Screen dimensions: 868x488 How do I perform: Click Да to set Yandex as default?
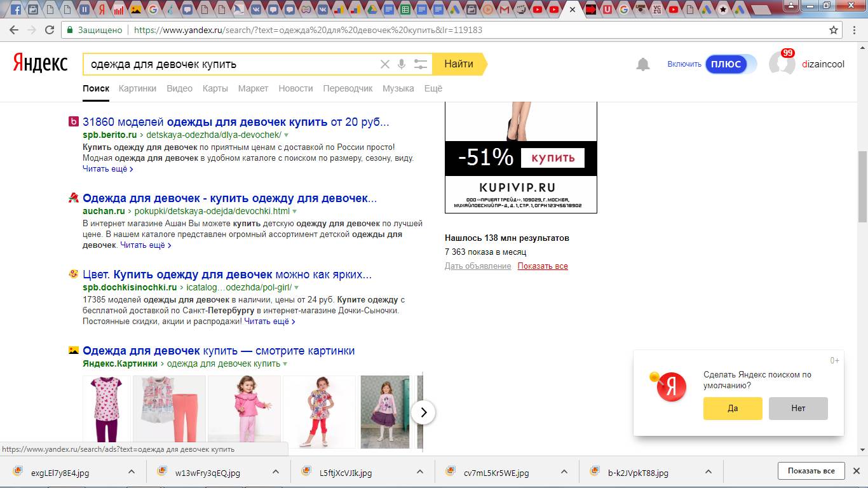(x=732, y=409)
